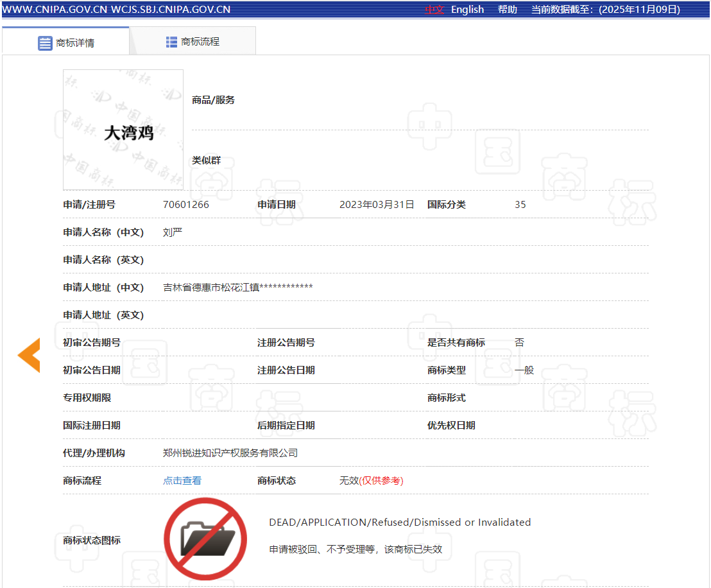Switch language to English
This screenshot has width=711, height=588.
pyautogui.click(x=467, y=10)
